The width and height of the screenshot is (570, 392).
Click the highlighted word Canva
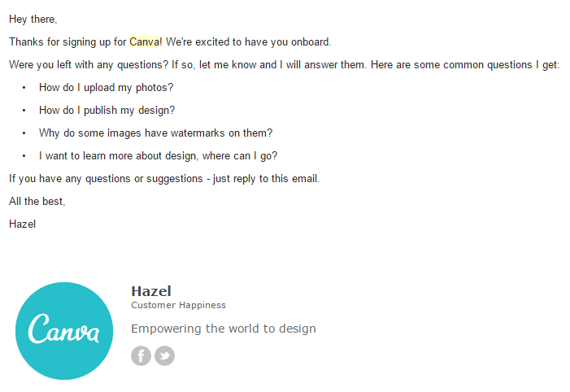(x=144, y=41)
